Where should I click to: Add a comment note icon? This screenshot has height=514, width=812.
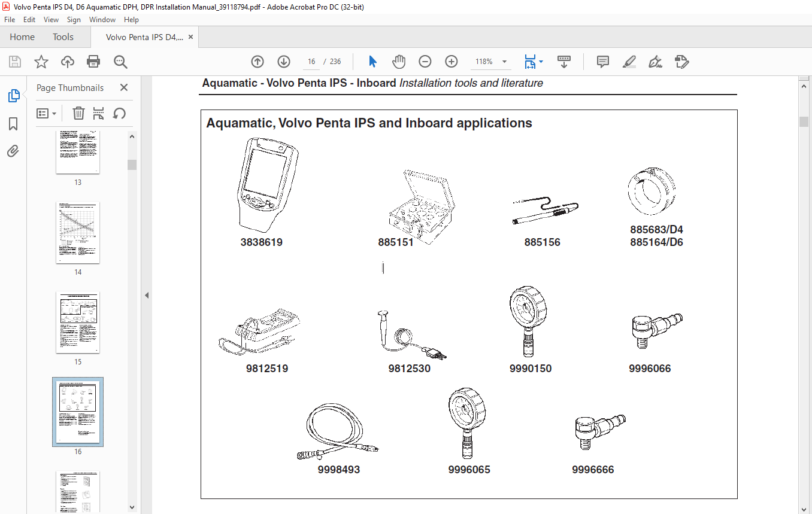603,62
